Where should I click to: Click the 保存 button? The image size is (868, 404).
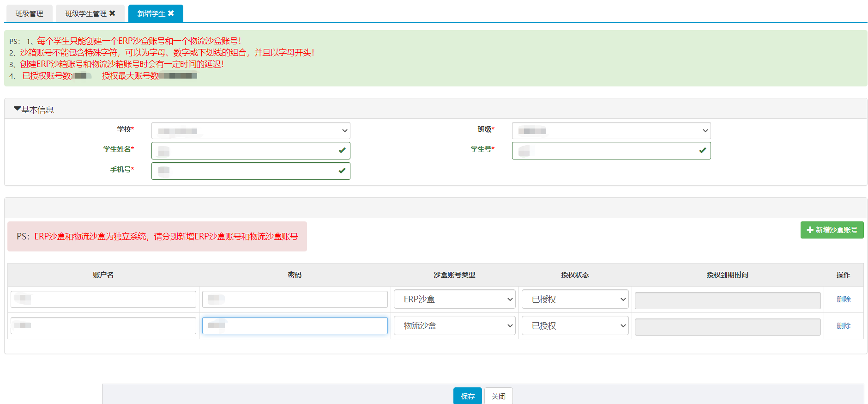pyautogui.click(x=467, y=396)
